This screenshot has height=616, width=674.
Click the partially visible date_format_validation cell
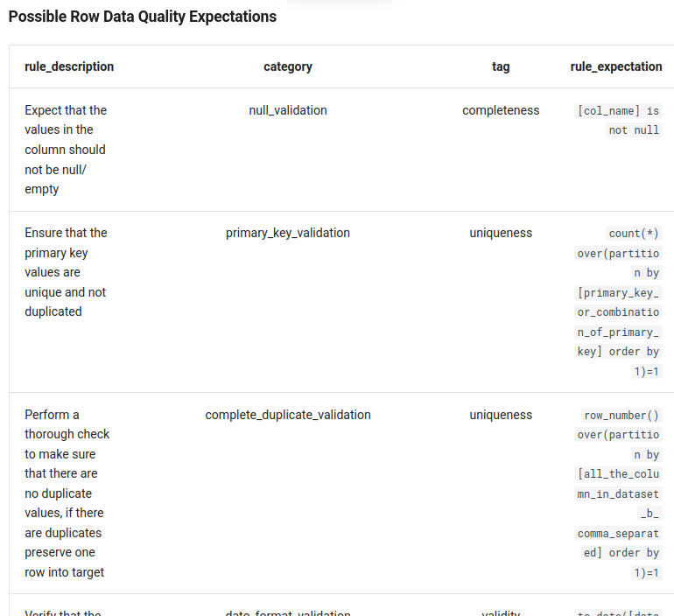pos(288,613)
